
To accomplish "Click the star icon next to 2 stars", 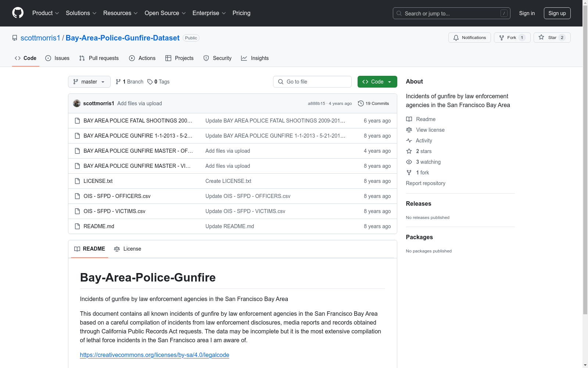I will 409,151.
